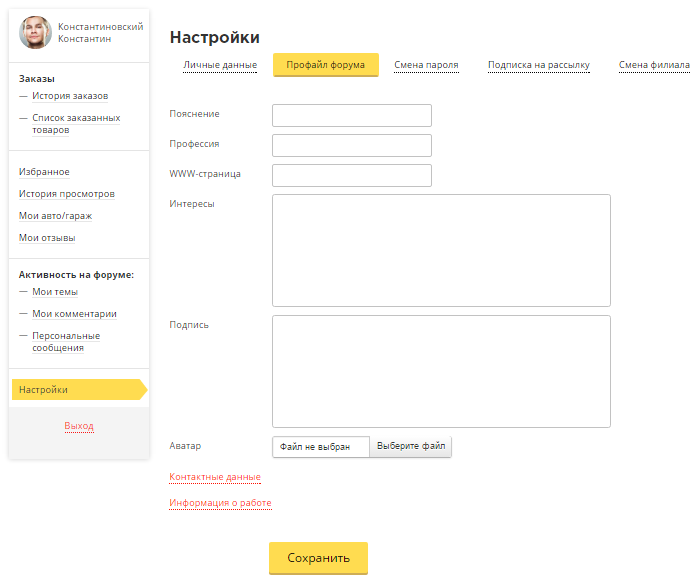Click the Выход logout link
Viewport: 700px width, 581px height.
[79, 426]
